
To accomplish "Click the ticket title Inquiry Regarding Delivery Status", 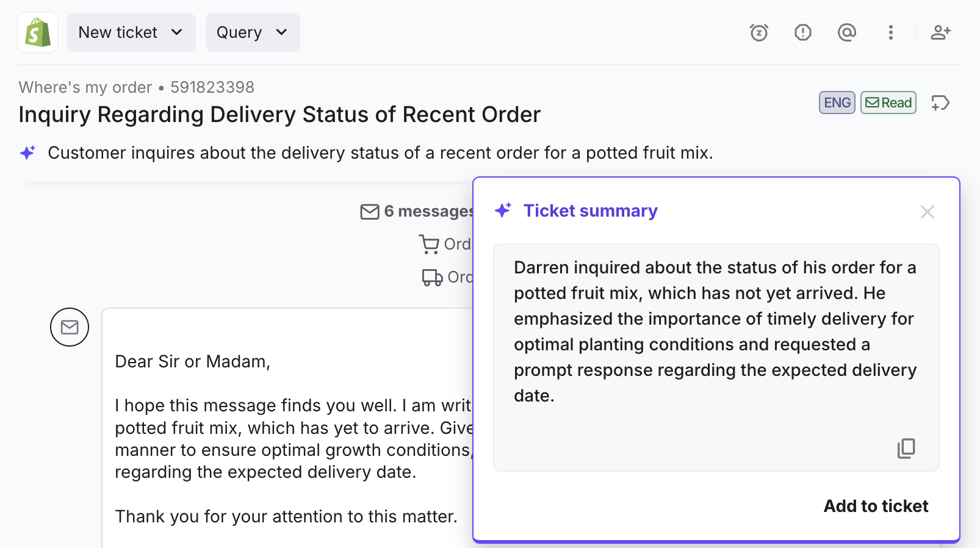I will (279, 114).
